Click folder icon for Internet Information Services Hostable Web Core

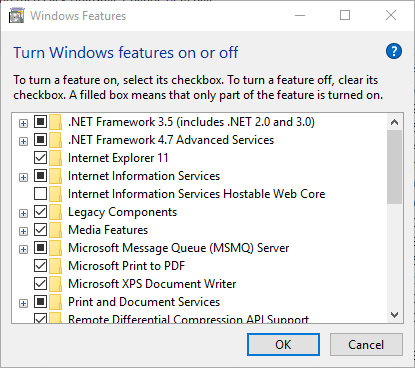tap(55, 194)
